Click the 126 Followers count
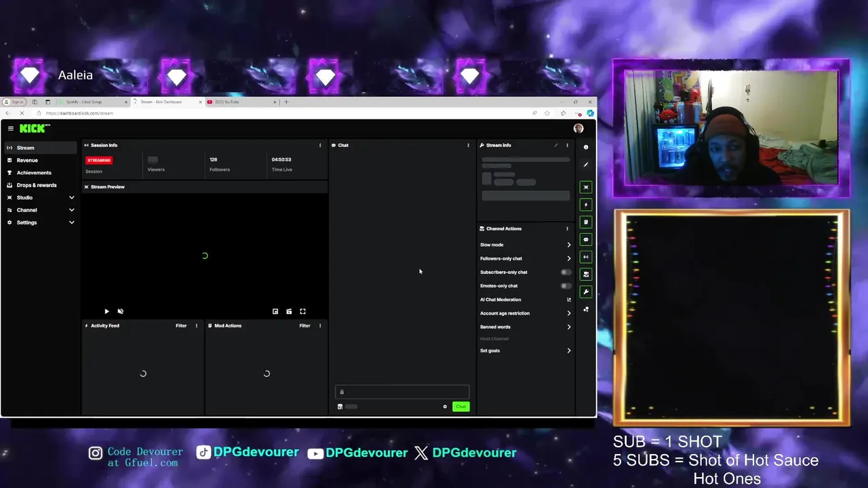The height and width of the screenshot is (488, 868). pyautogui.click(x=214, y=159)
